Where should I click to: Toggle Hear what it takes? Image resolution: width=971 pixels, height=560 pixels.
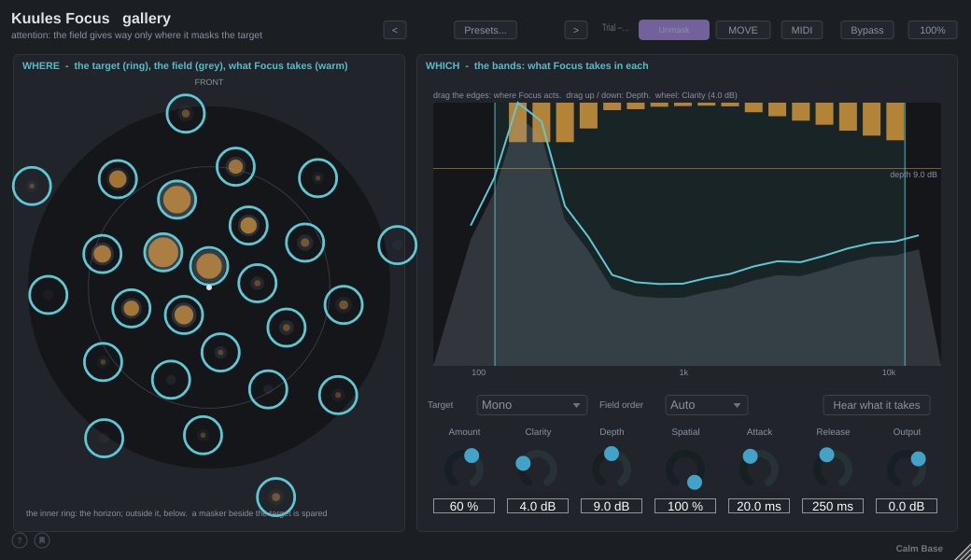(877, 405)
